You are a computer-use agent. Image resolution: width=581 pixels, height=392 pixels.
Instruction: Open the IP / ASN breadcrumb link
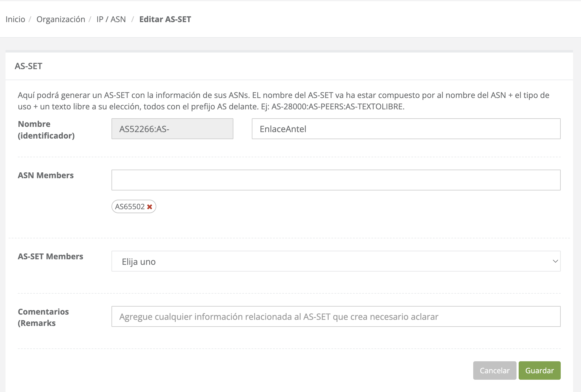point(111,19)
